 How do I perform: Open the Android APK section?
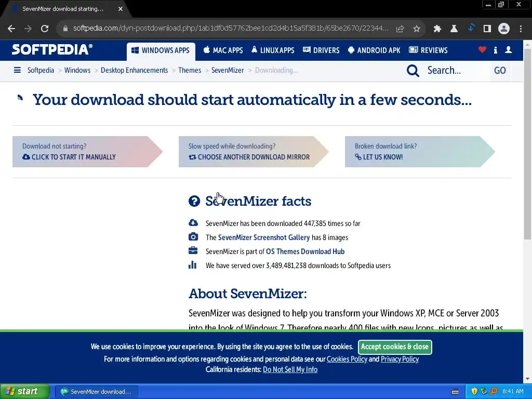(x=374, y=50)
